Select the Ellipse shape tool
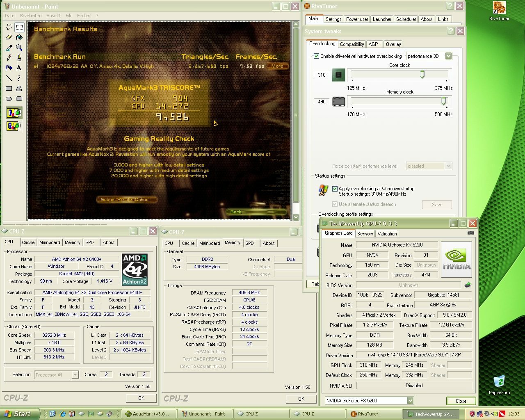525x420 pixels. (x=9, y=98)
